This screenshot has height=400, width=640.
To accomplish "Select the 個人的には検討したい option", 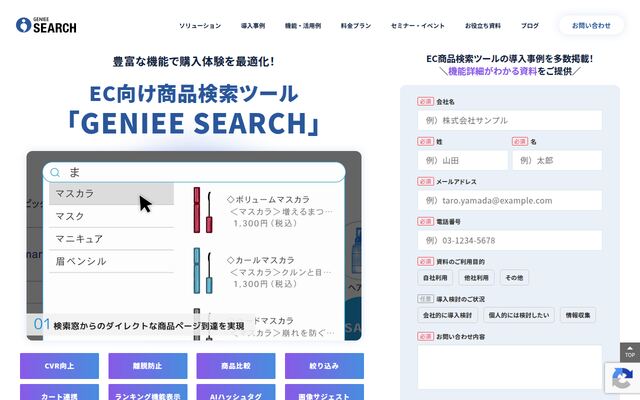I will tap(519, 315).
